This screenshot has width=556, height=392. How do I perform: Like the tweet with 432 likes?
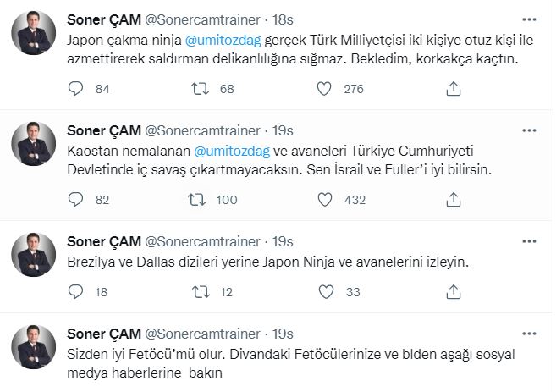[x=324, y=200]
